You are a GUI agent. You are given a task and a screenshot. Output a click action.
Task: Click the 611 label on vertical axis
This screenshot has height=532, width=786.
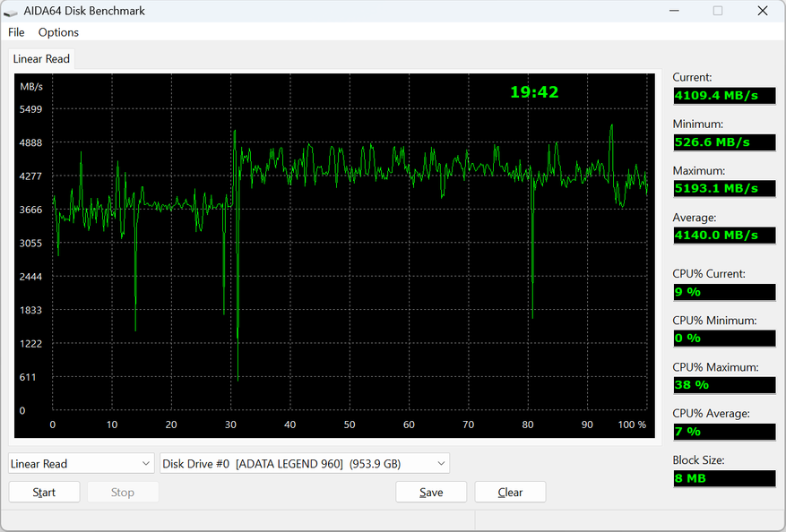28,377
